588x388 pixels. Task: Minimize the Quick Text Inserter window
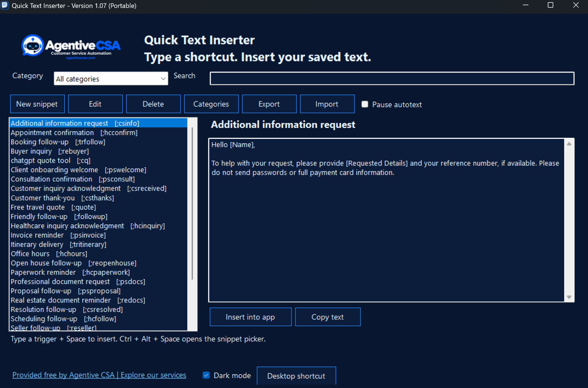526,5
